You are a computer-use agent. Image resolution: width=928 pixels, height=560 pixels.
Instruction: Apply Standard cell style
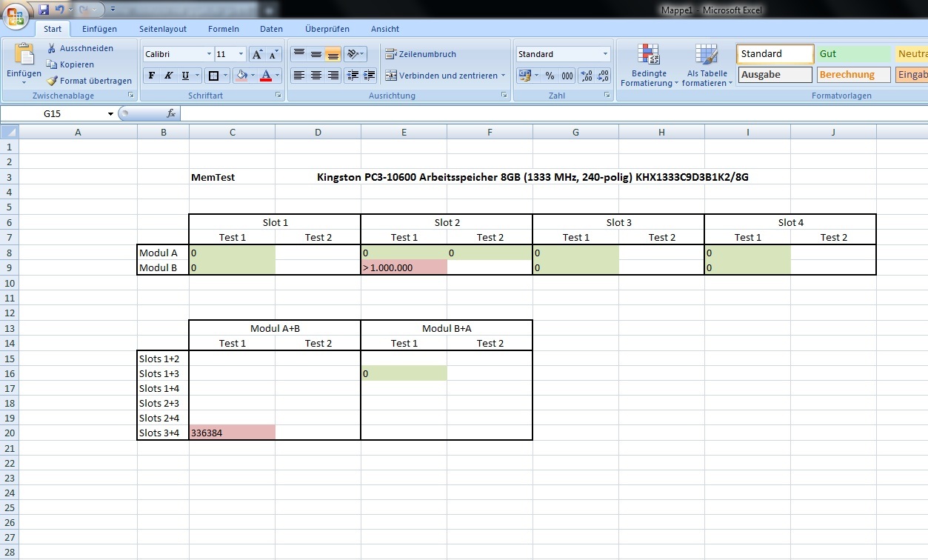point(775,54)
